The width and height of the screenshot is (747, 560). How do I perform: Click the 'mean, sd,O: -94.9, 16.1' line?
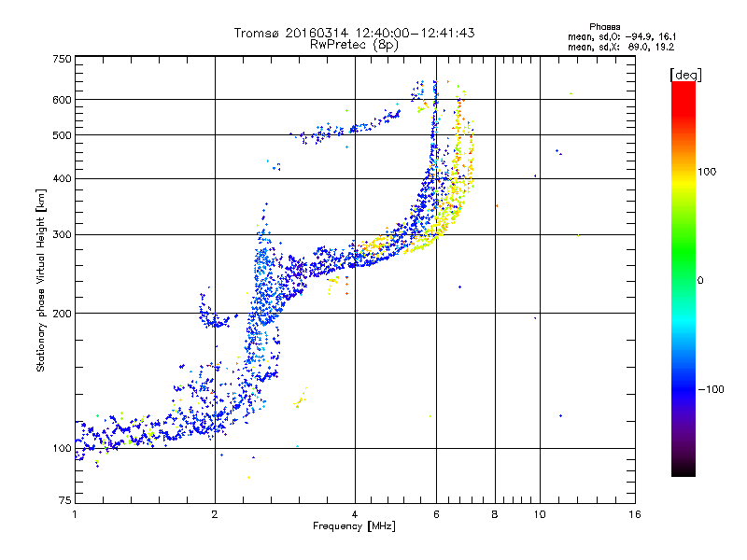[x=622, y=36]
